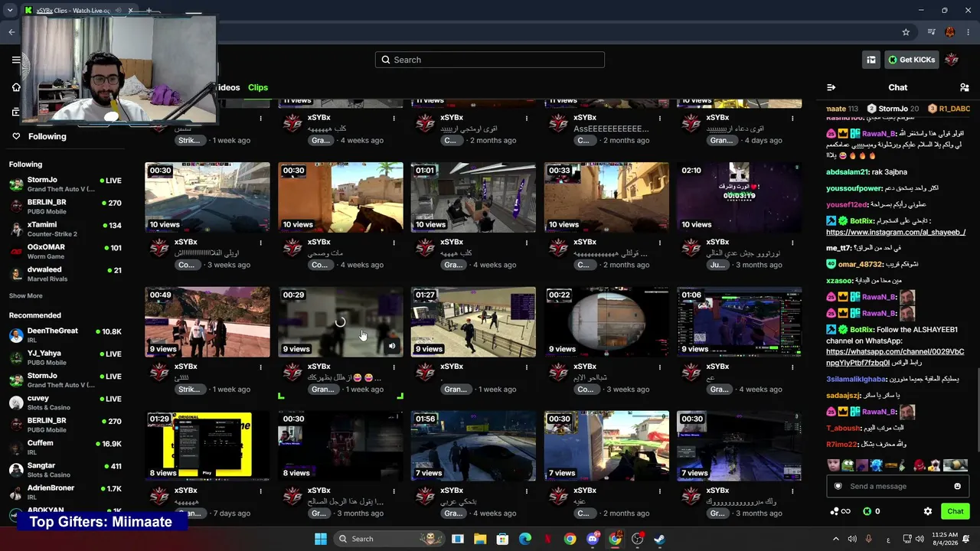
Task: Open Discord from the taskbar
Action: (593, 539)
